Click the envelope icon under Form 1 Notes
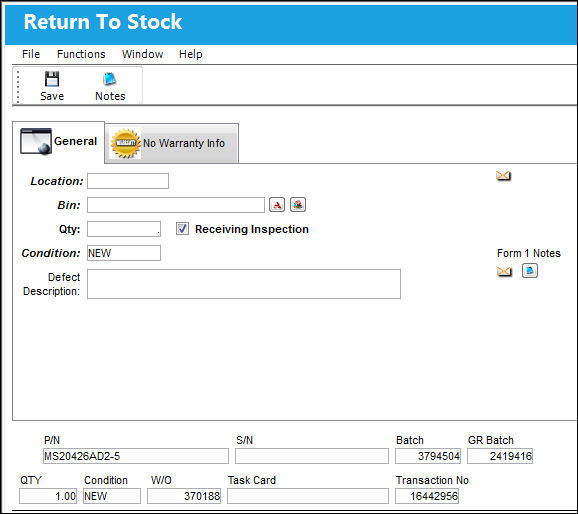The height and width of the screenshot is (514, 578). point(504,271)
